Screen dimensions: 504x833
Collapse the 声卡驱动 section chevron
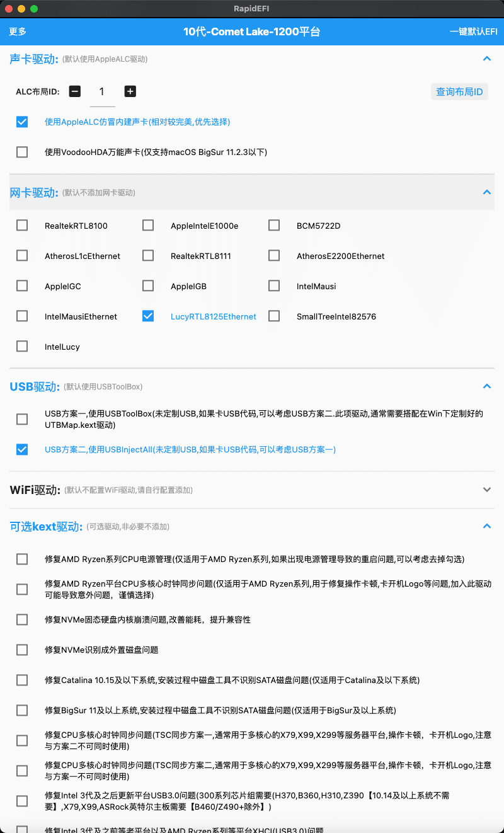tap(486, 59)
